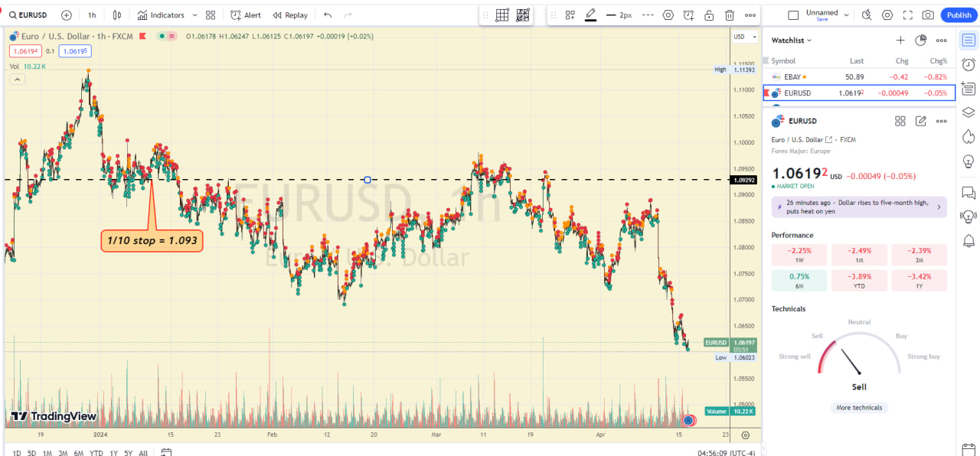Select chart layout square icon
980x456 pixels.
(793, 15)
